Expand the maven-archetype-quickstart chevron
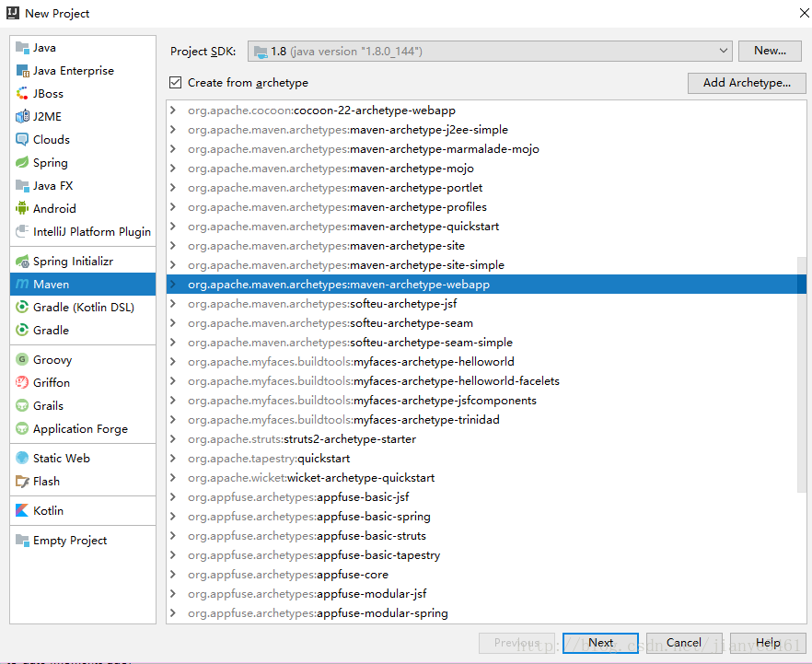The width and height of the screenshot is (812, 664). 173,227
